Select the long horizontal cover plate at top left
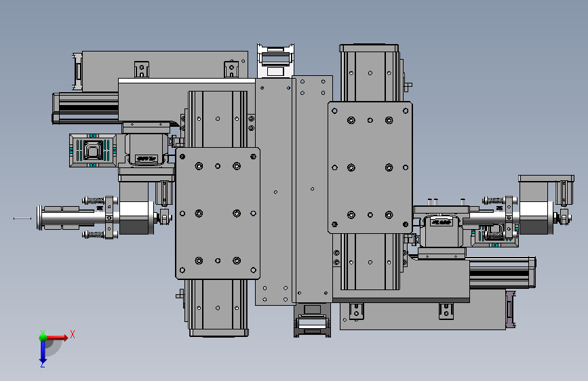 [165, 64]
